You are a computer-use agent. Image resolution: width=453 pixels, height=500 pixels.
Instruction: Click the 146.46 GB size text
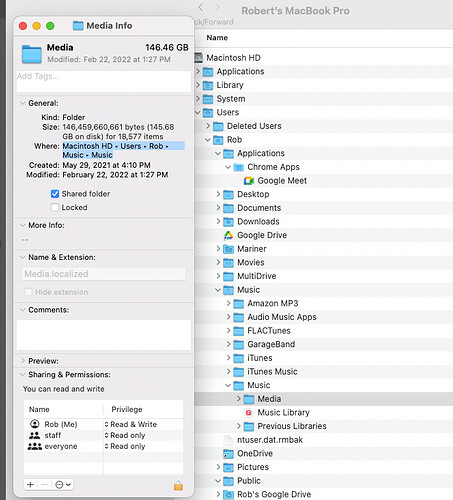tap(167, 48)
